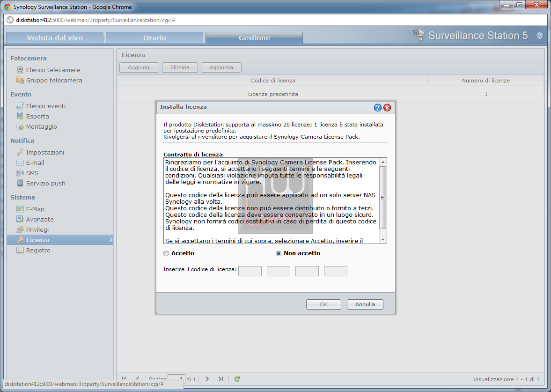Select the Non accetto radio button
551x392 pixels.
click(x=279, y=253)
